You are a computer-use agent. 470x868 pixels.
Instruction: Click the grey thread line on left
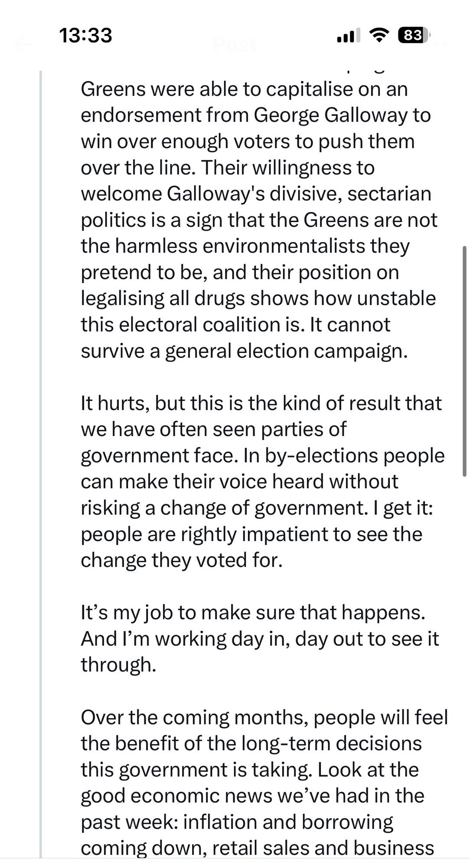[x=41, y=434]
